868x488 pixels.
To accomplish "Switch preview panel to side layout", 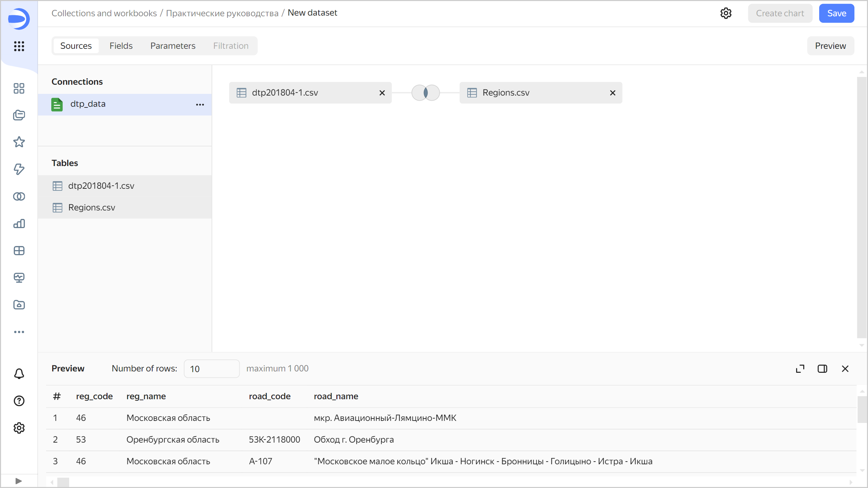I will 822,369.
